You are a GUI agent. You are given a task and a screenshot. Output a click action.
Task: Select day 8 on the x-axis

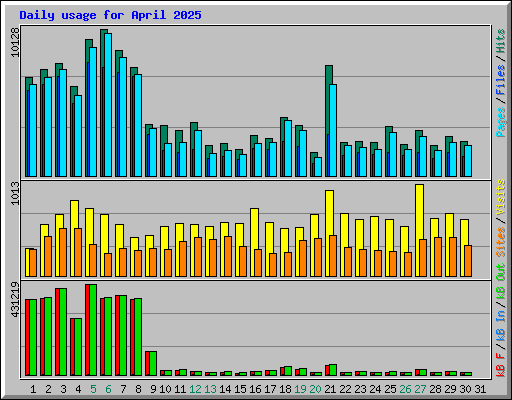pyautogui.click(x=138, y=389)
